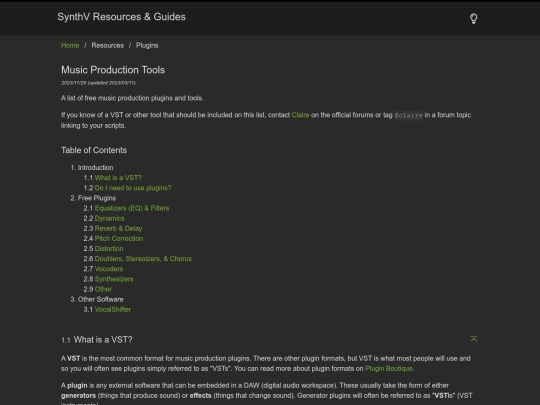Open Doublers, Stereoizers, & Chorus link
The width and height of the screenshot is (540, 405).
point(143,259)
